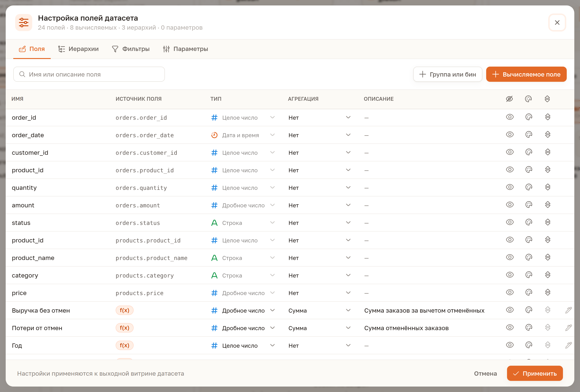Toggle visibility of Потери от отмен
580x392 pixels.
pos(510,327)
